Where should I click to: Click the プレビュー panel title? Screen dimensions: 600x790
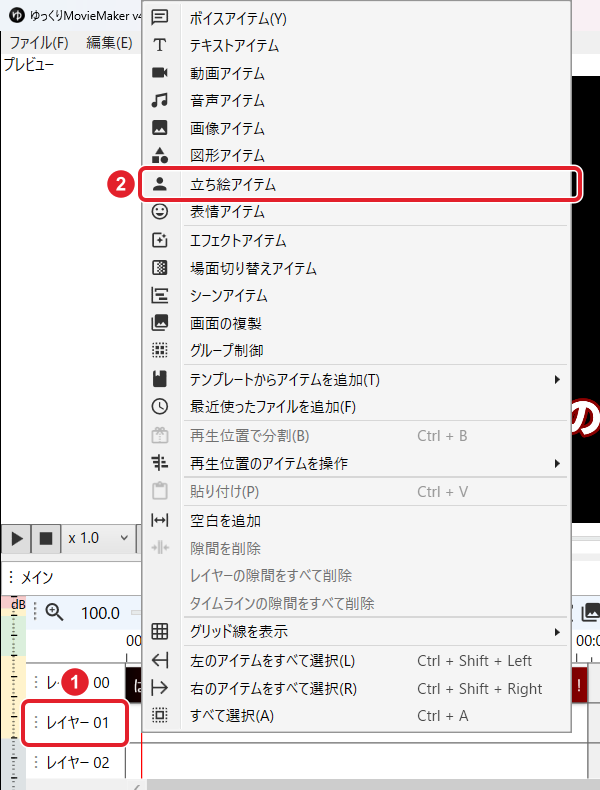(29, 64)
